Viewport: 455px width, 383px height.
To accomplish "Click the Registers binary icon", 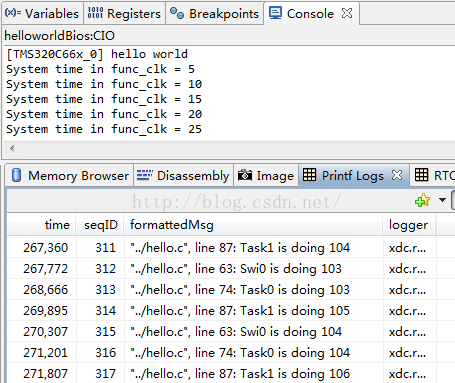I will pos(95,13).
